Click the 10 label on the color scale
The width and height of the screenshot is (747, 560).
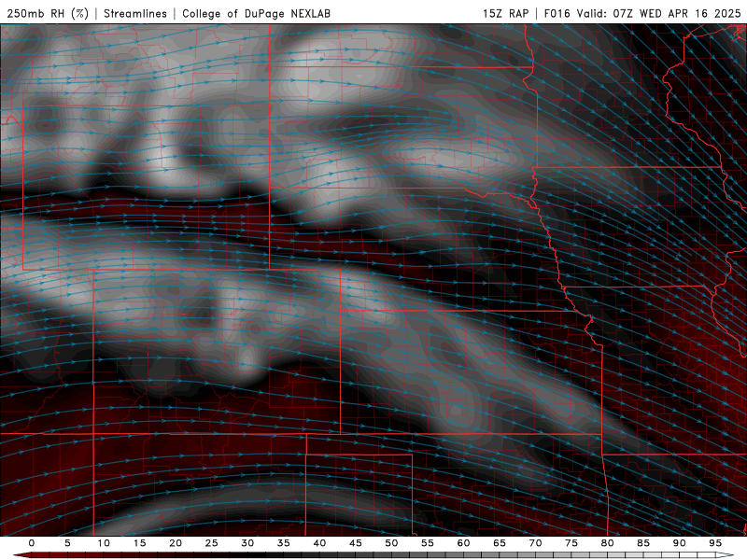coord(104,543)
